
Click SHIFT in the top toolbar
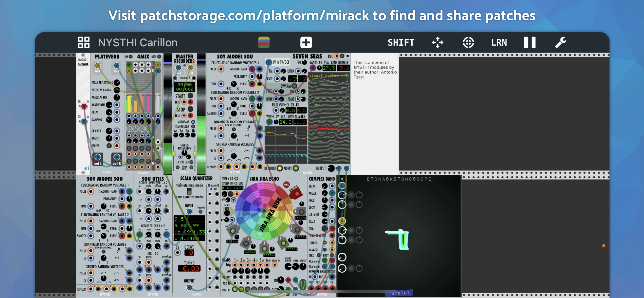(401, 42)
